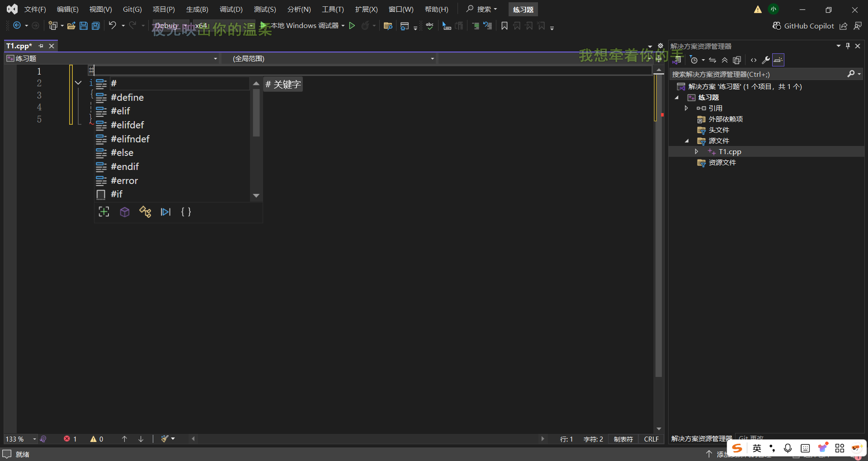Start without debugging using hollow play icon
Screen dimensions: 868x461
[352, 26]
